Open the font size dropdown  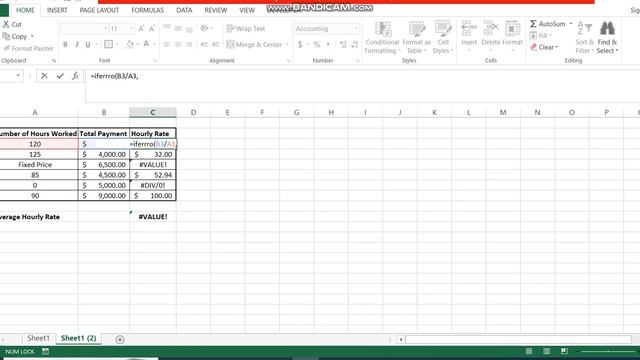tap(131, 29)
